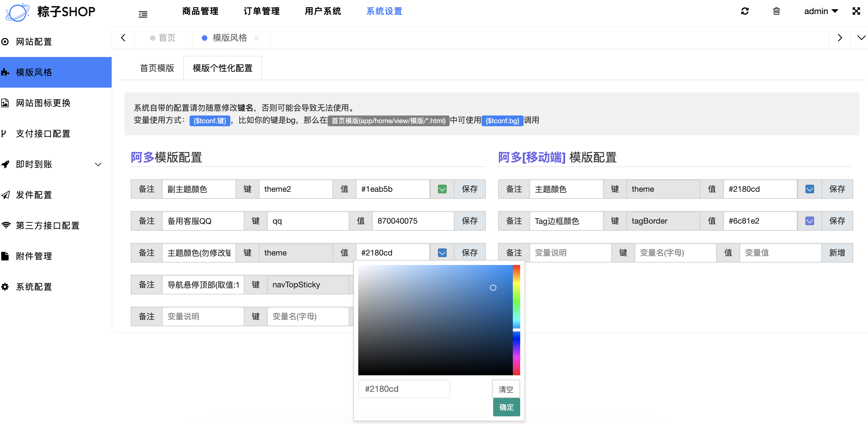This screenshot has width=868, height=424.
Task: Open the 订单管理 top menu
Action: pyautogui.click(x=262, y=11)
